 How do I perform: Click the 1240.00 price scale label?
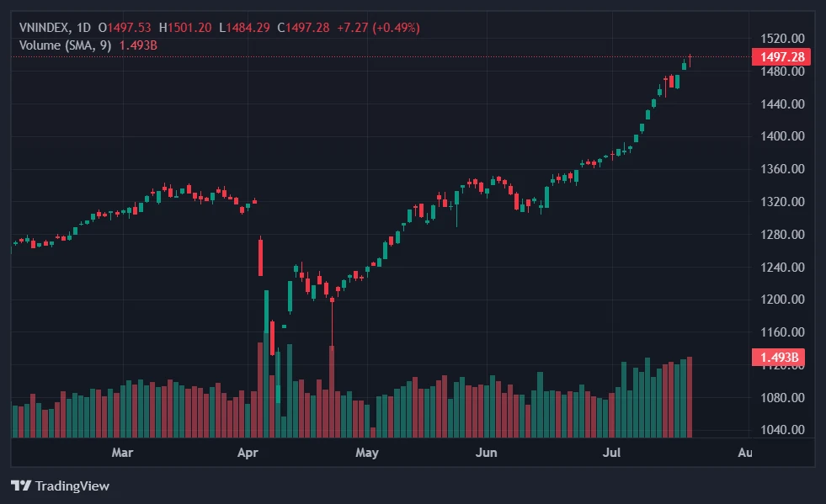pyautogui.click(x=783, y=267)
